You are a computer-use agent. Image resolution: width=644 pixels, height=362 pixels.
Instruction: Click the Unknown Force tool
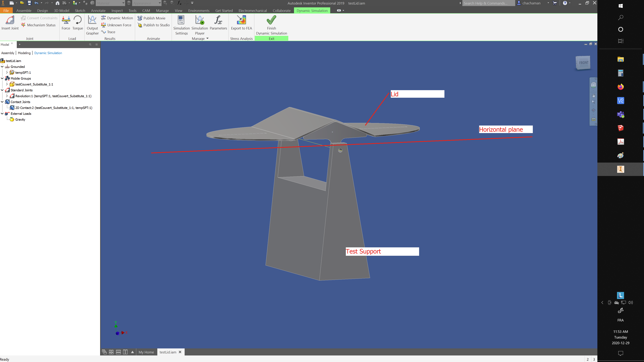(x=116, y=25)
